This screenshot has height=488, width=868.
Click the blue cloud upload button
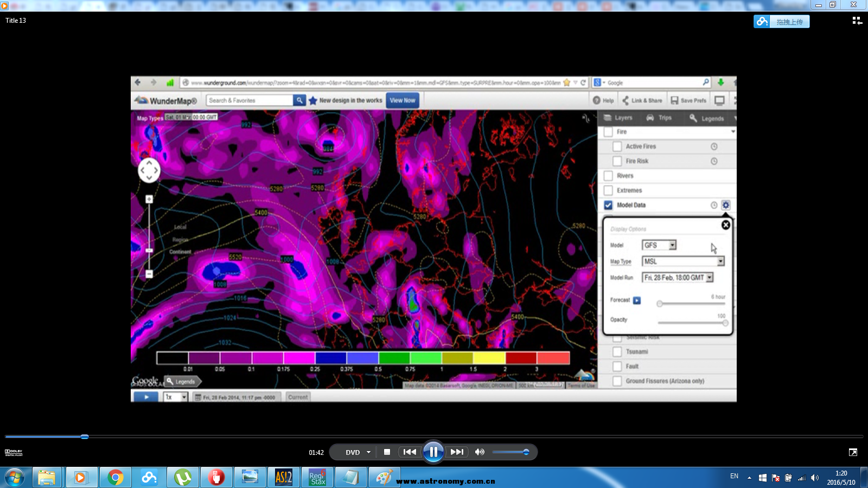coord(782,22)
